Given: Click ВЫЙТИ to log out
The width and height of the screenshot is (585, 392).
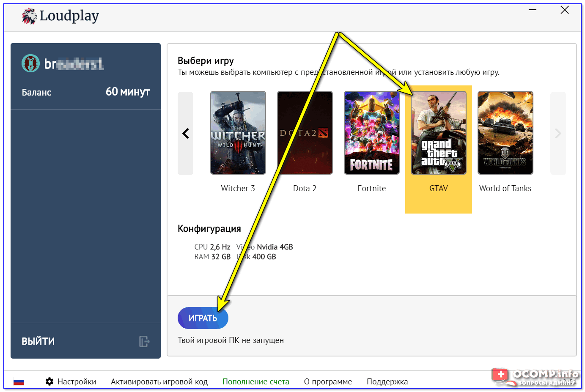Looking at the screenshot, I should click(38, 341).
